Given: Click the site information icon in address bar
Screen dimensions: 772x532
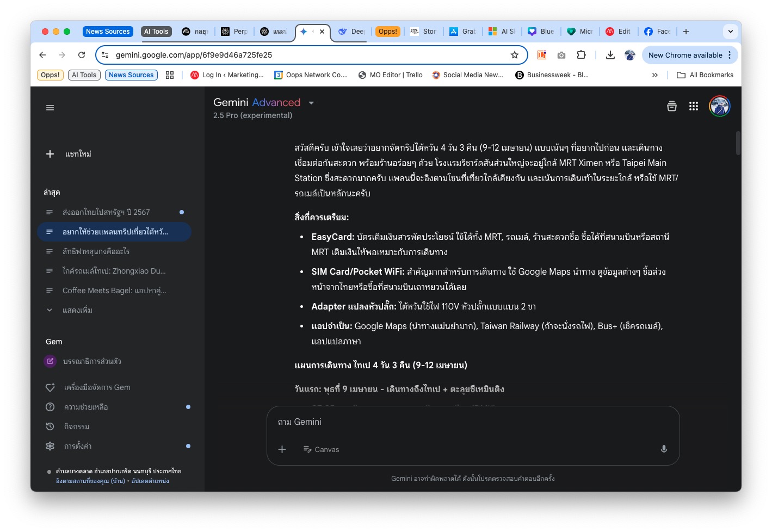Looking at the screenshot, I should point(106,55).
